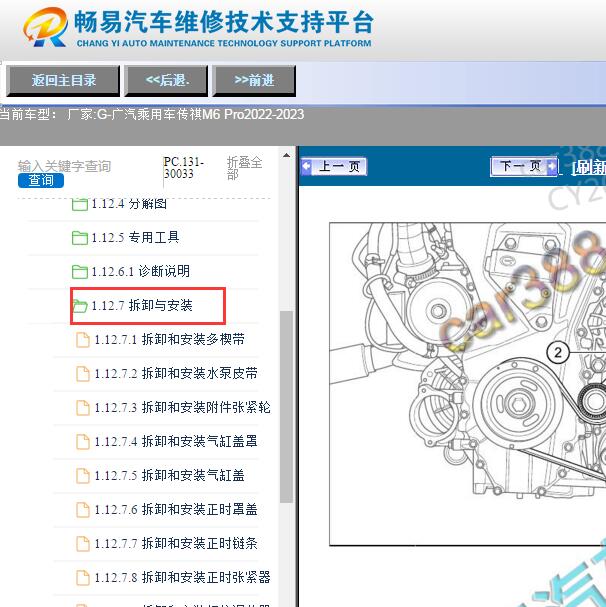Open 1.12.7.1 拆卸和安装多楔带 document
Image resolution: width=606 pixels, height=607 pixels.
pos(170,340)
